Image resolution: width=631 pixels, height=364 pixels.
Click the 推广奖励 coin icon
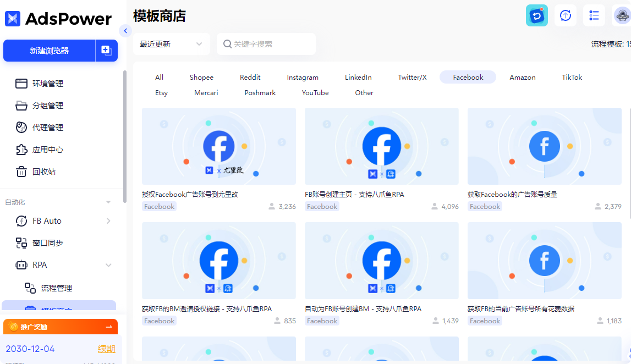point(13,327)
